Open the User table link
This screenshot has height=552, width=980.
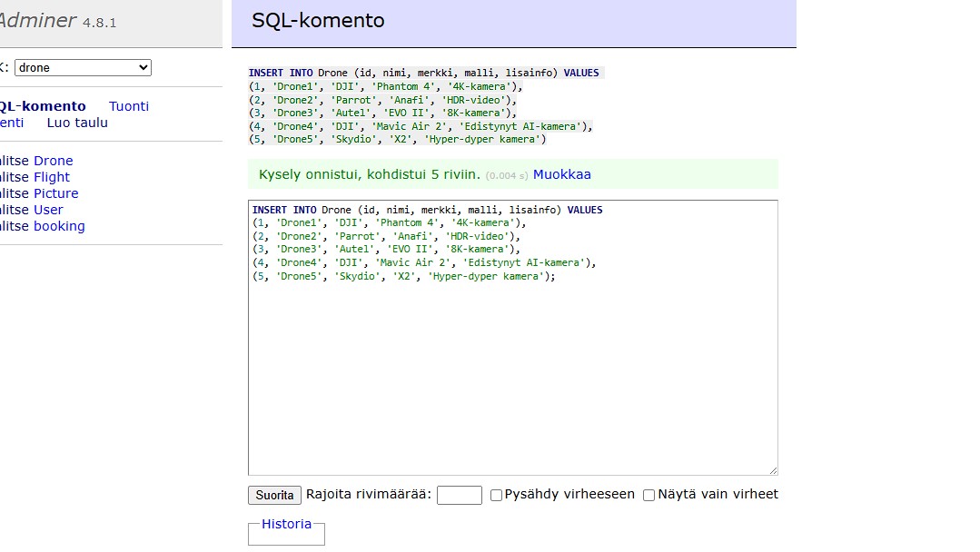click(x=48, y=210)
